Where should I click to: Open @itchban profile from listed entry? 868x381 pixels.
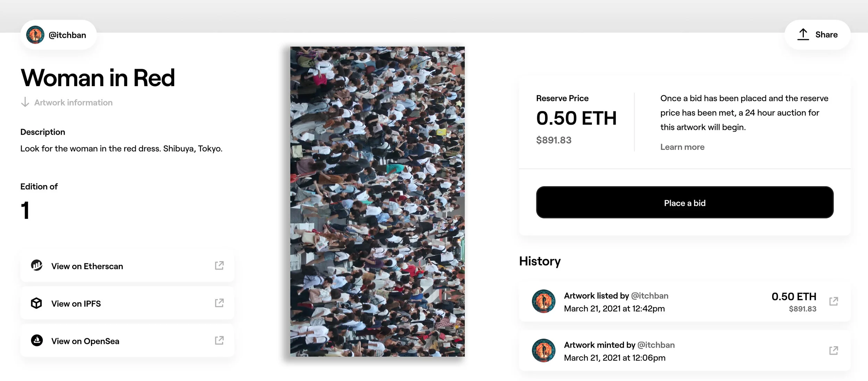(x=649, y=296)
